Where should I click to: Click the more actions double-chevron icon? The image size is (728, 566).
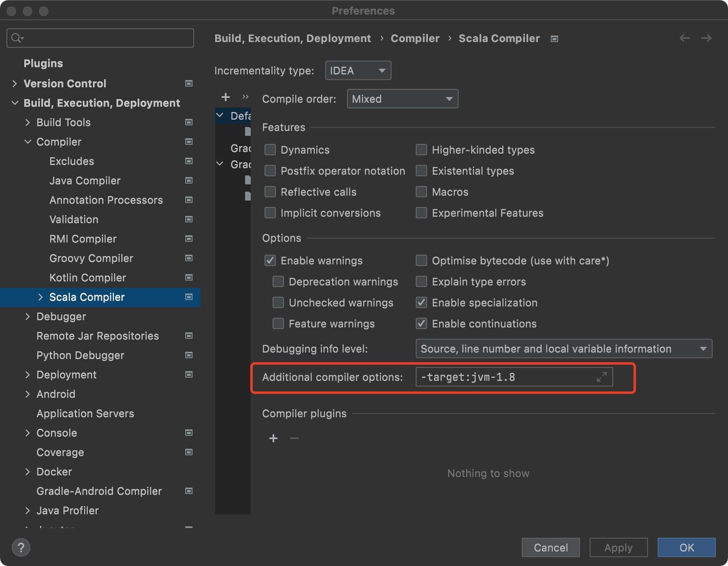(245, 97)
